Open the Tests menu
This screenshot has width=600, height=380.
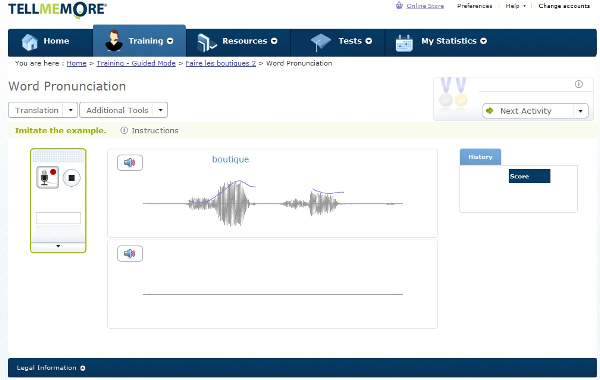pyautogui.click(x=338, y=42)
